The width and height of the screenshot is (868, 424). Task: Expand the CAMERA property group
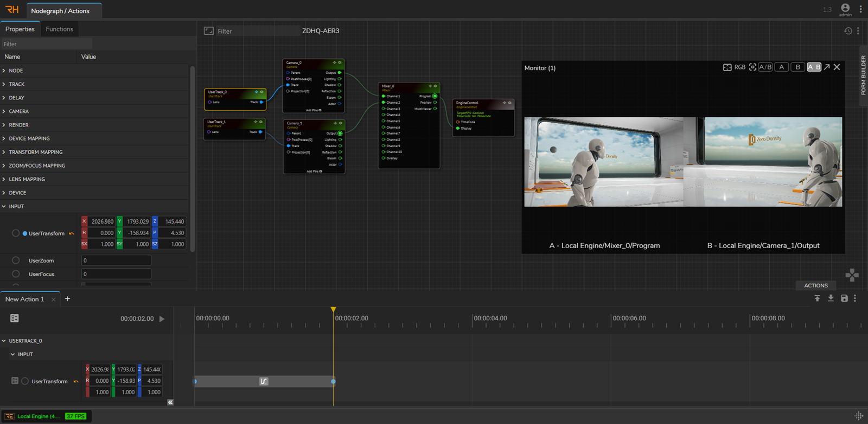tap(18, 111)
